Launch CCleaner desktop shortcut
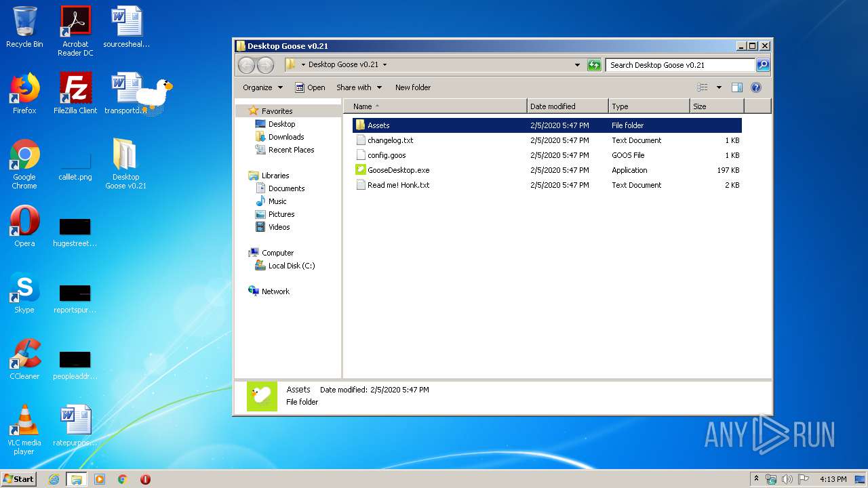The width and height of the screenshot is (868, 488). pyautogui.click(x=24, y=360)
